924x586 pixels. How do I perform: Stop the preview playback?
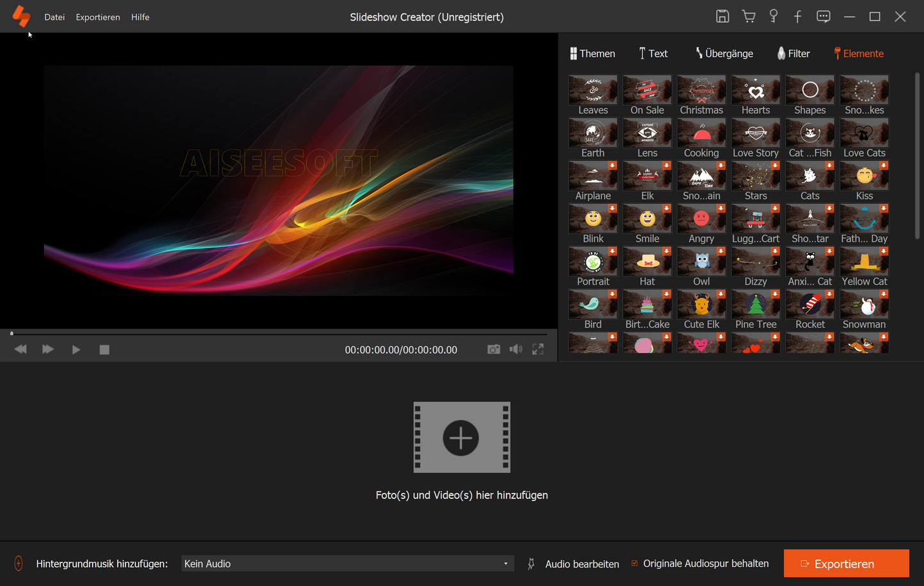104,350
